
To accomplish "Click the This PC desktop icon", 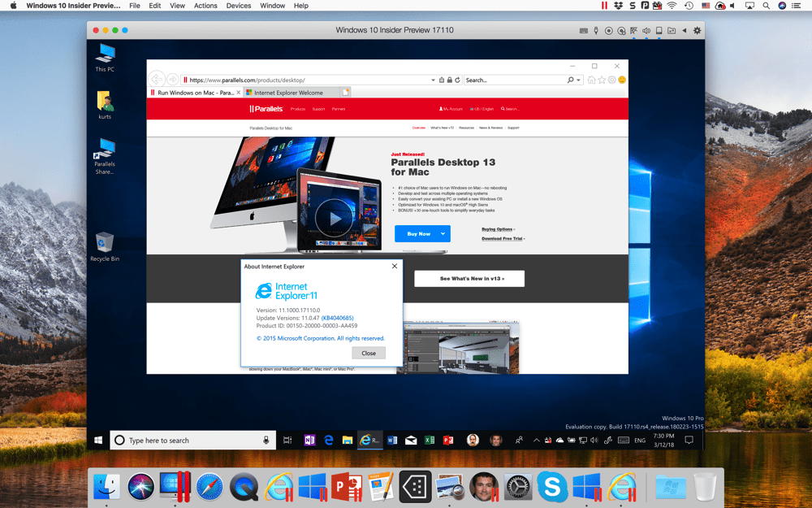I will point(105,58).
